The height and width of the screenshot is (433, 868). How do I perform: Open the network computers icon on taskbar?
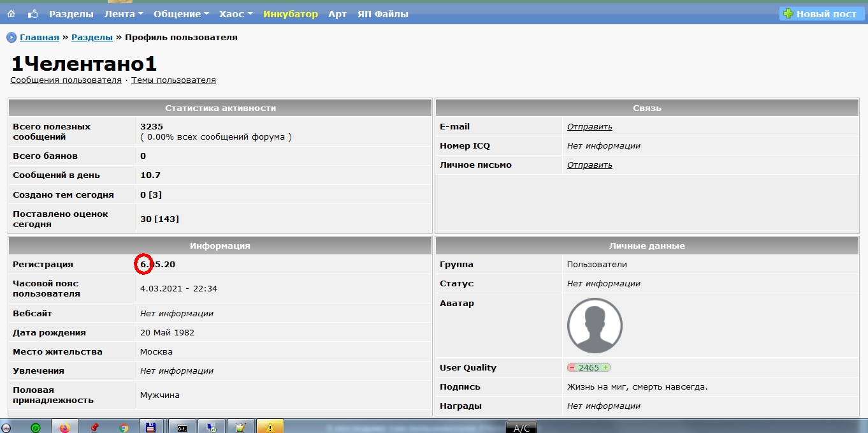point(211,427)
